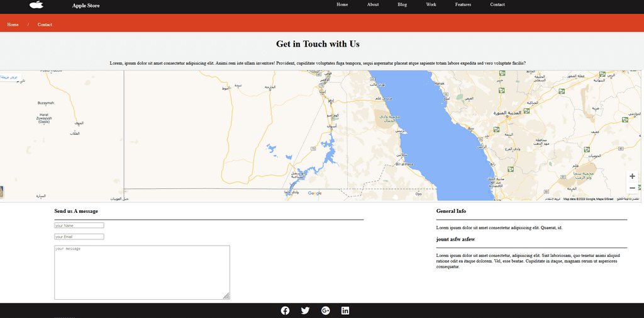Click the map satellite thumbnail

(2, 192)
